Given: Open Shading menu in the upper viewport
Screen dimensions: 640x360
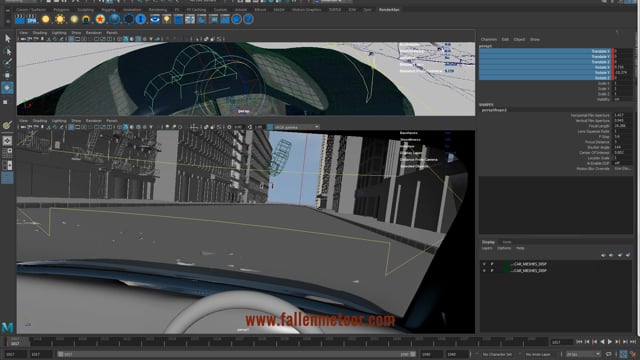Looking at the screenshot, I should coord(40,33).
